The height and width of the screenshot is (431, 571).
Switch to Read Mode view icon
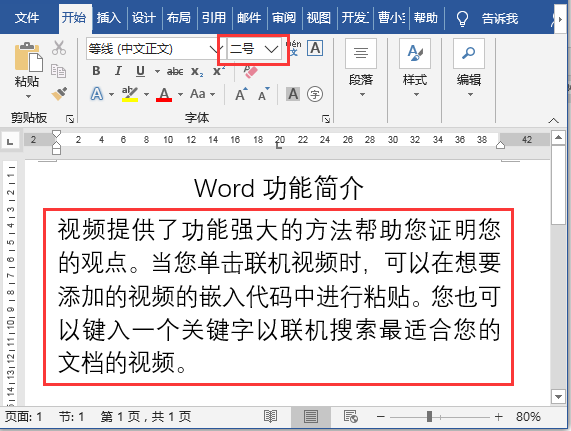coord(271,416)
